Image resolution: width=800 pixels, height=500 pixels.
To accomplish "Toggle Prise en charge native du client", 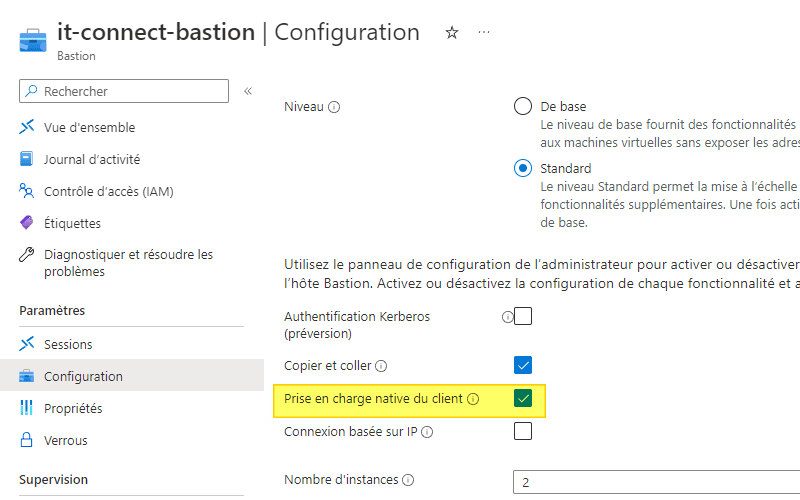I will [x=523, y=399].
